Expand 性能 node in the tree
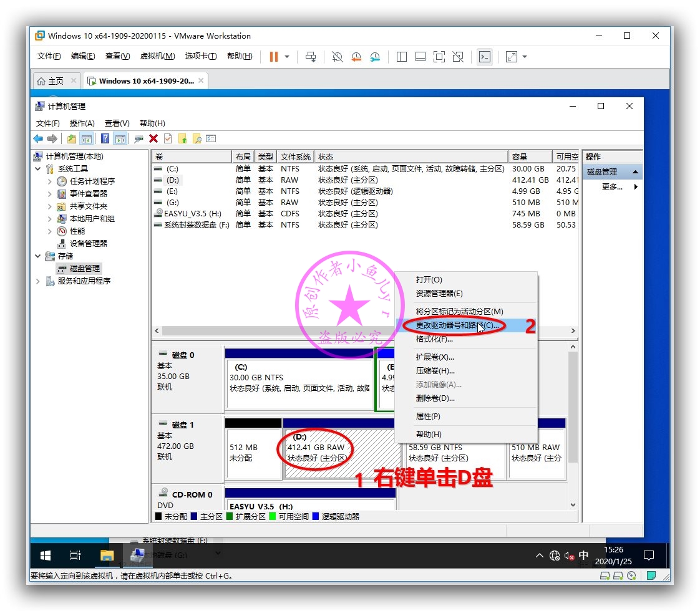 49,231
